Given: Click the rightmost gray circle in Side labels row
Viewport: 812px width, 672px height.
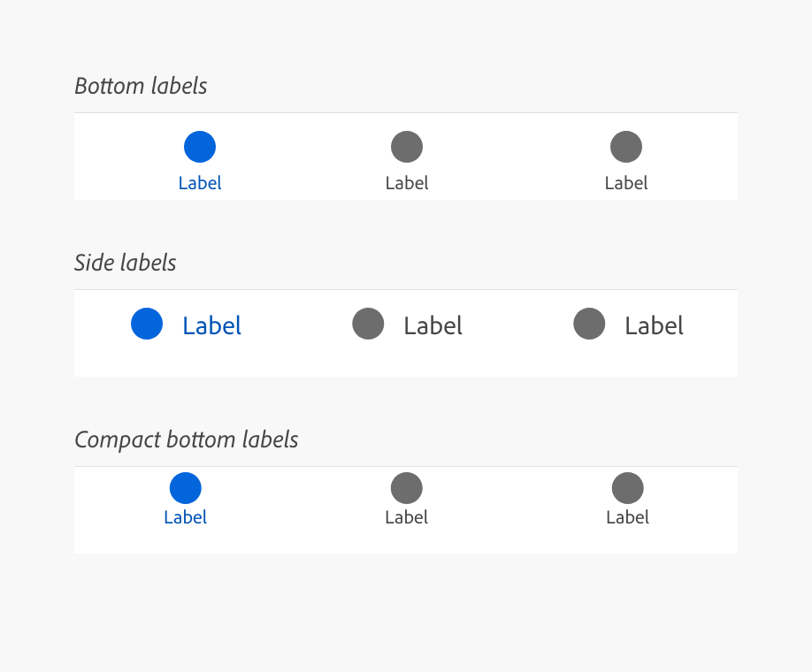Looking at the screenshot, I should pyautogui.click(x=589, y=324).
